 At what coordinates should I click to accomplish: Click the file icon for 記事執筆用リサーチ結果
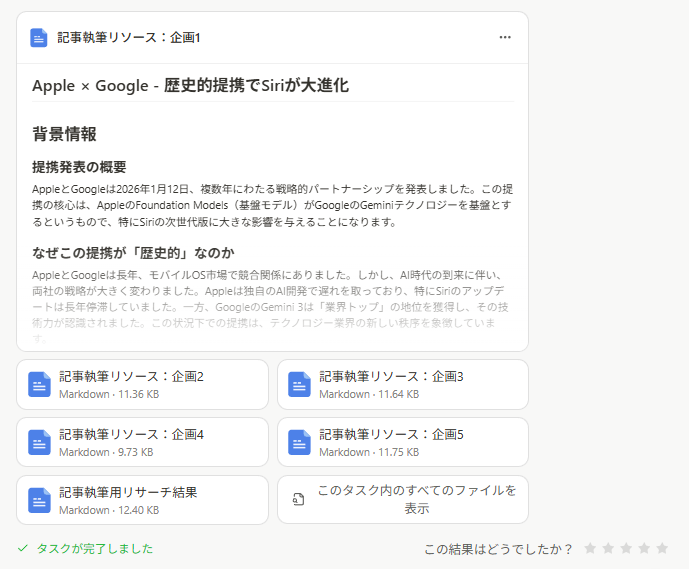pyautogui.click(x=39, y=500)
